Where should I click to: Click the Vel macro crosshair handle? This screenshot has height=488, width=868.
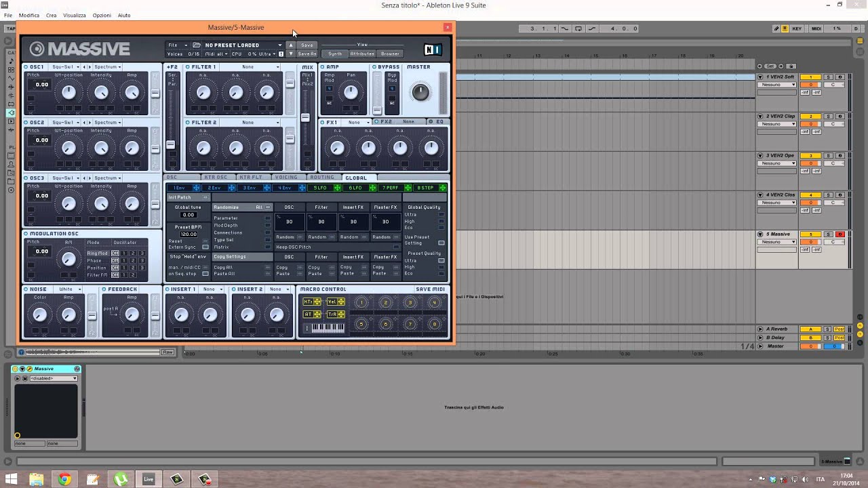pos(340,302)
